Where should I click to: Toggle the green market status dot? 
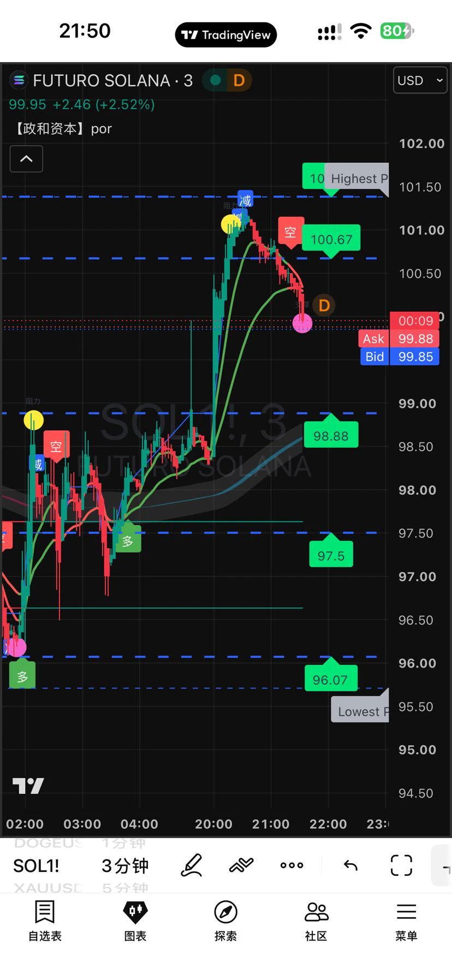215,80
